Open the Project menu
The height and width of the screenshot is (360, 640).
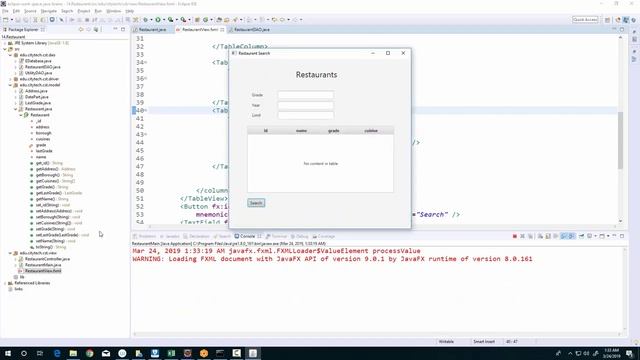84,11
